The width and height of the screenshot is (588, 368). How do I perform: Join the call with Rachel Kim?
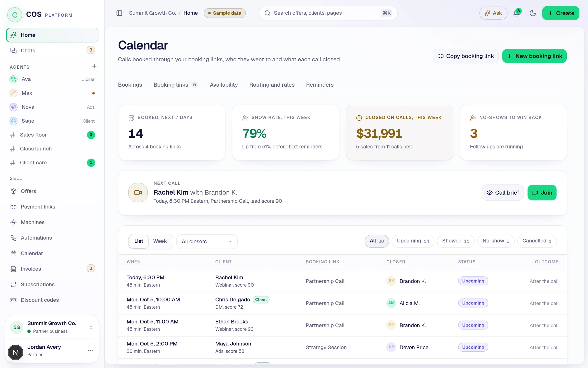(542, 193)
